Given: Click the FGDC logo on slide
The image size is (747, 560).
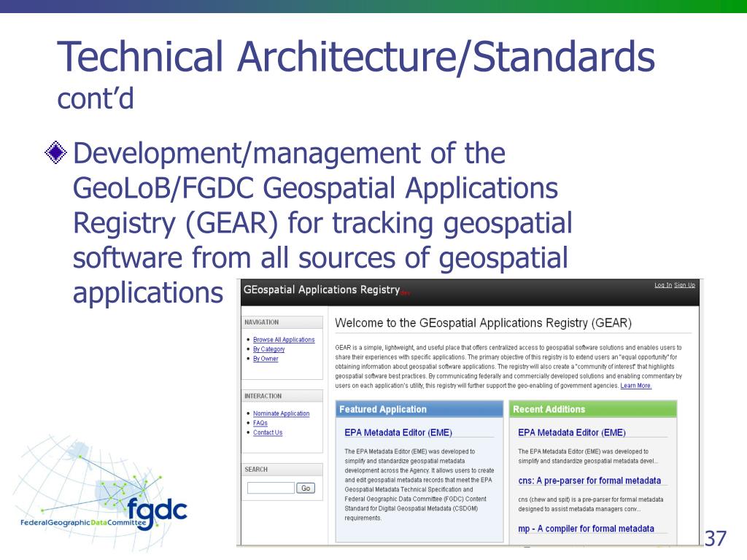Looking at the screenshot, I should click(100, 495).
